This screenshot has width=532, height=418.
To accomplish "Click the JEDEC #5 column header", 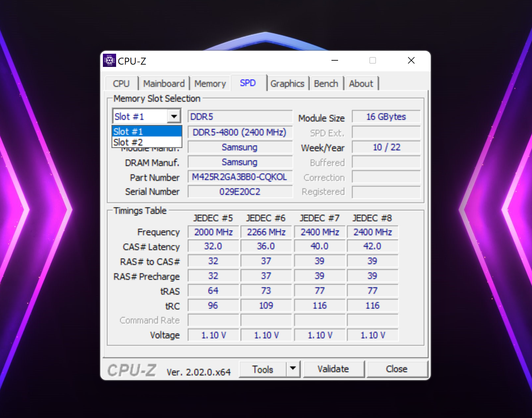I will 213,218.
